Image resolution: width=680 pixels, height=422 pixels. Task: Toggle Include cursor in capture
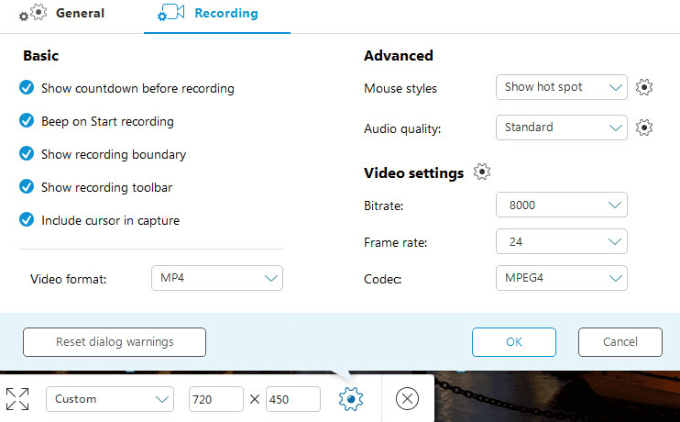tap(27, 220)
